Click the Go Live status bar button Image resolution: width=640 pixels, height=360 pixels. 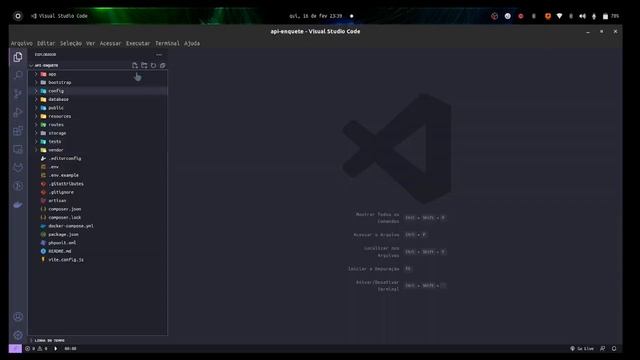[x=582, y=349]
